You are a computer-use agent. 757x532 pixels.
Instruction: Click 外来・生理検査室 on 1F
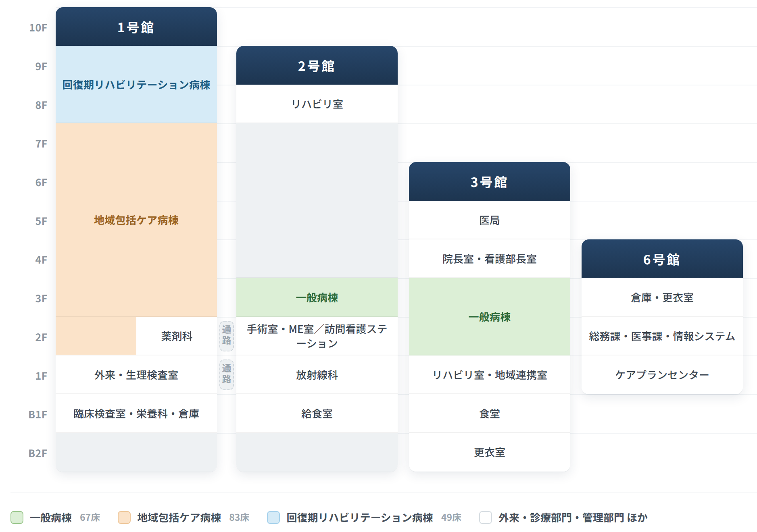pyautogui.click(x=136, y=375)
